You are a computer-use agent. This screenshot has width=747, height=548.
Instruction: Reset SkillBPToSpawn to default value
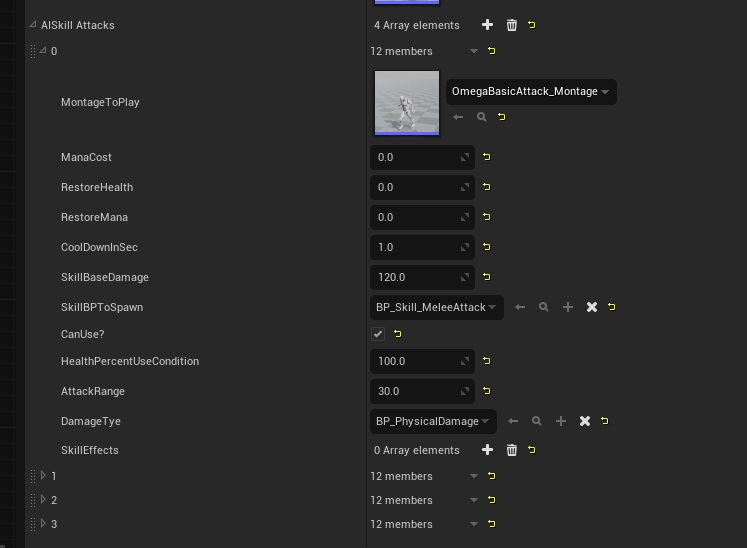click(x=612, y=307)
